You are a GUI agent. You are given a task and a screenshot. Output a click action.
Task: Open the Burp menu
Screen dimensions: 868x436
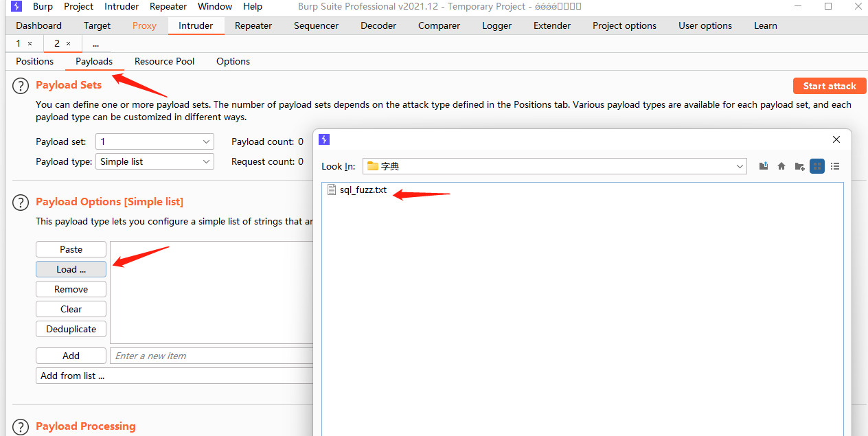click(x=43, y=6)
